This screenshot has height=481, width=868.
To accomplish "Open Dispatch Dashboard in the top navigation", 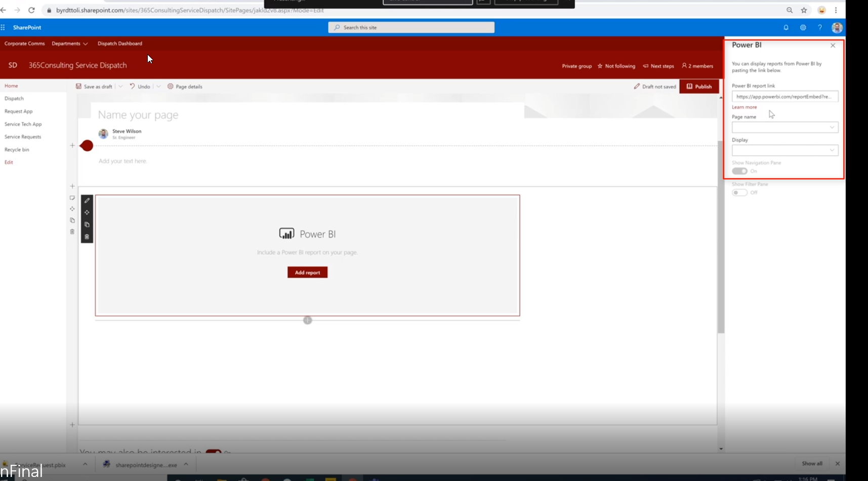I will (x=120, y=43).
